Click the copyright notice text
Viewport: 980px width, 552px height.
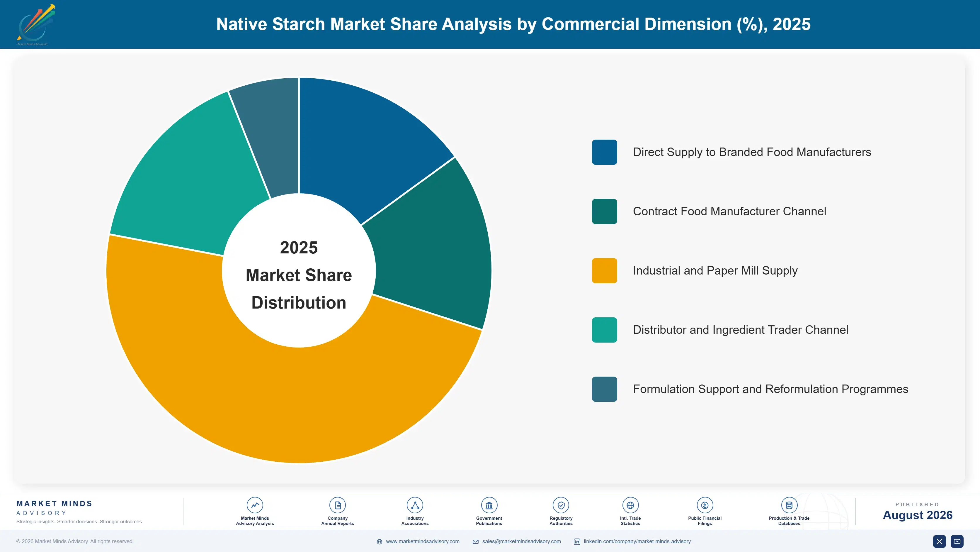tap(75, 541)
